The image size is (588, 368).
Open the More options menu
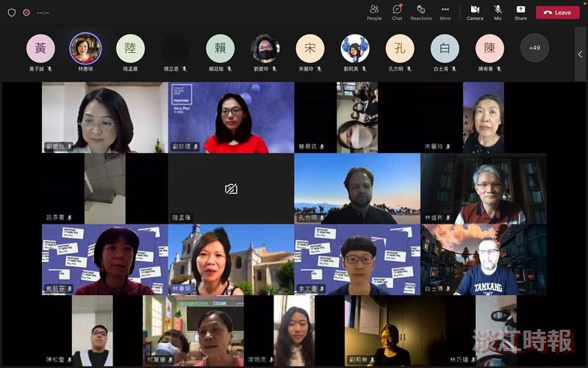(x=445, y=13)
